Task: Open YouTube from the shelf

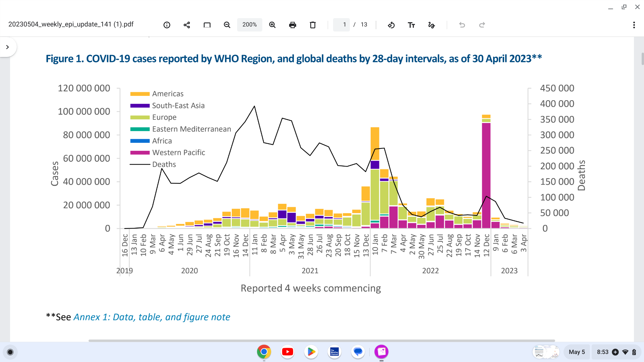Action: click(x=287, y=352)
